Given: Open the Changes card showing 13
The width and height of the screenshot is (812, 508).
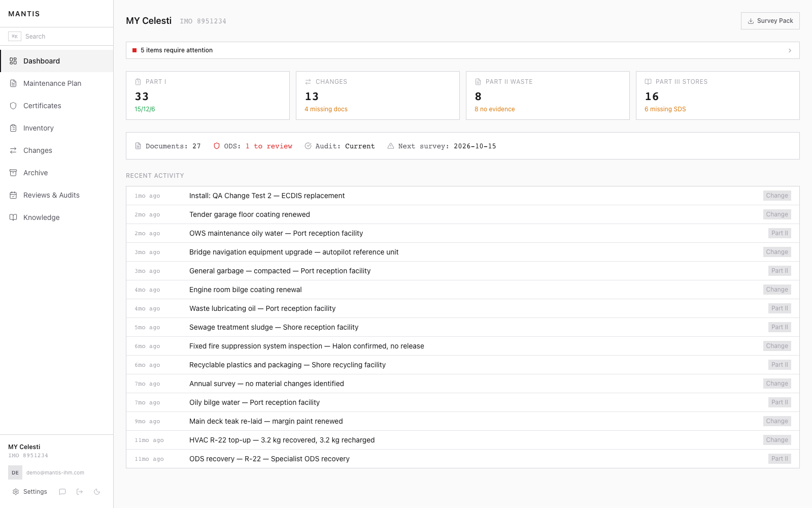Looking at the screenshot, I should point(378,96).
